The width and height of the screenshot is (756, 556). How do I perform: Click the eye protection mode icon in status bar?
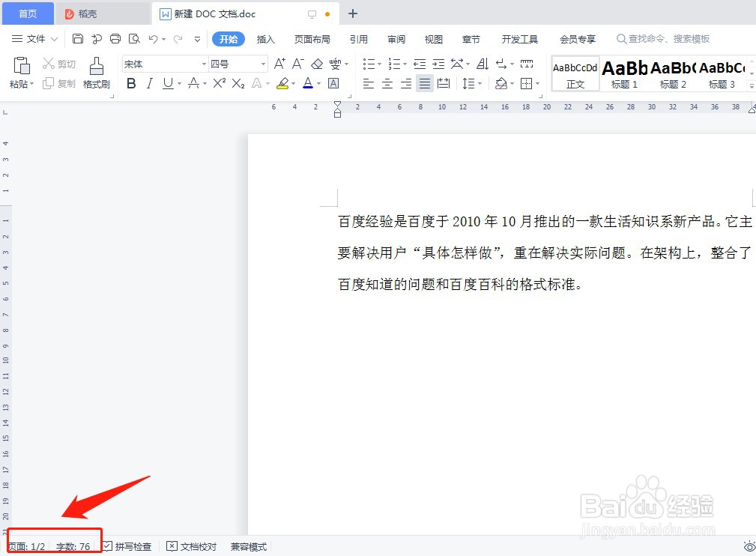(749, 547)
